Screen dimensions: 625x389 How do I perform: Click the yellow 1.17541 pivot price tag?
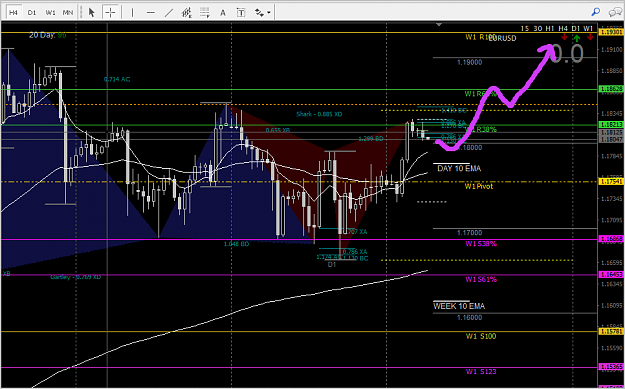pos(611,181)
